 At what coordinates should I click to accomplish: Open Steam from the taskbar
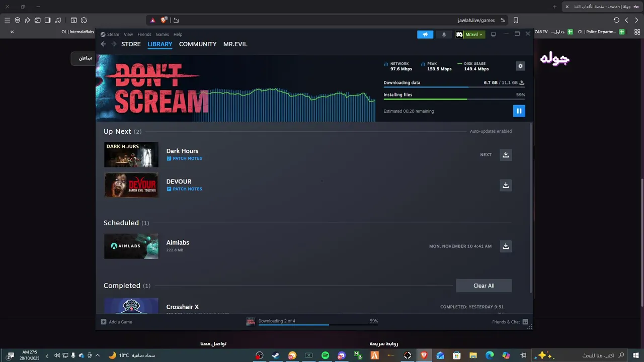[x=276, y=355]
